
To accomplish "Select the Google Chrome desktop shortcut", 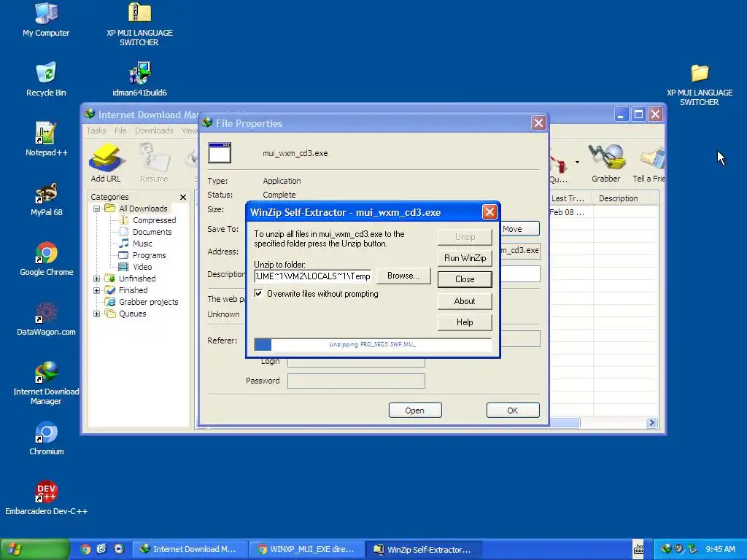I will click(x=46, y=259).
